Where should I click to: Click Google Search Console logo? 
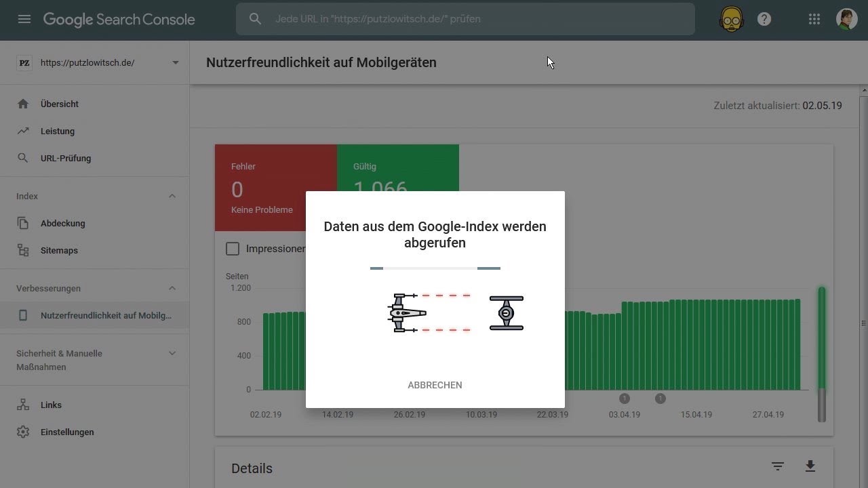tap(119, 20)
